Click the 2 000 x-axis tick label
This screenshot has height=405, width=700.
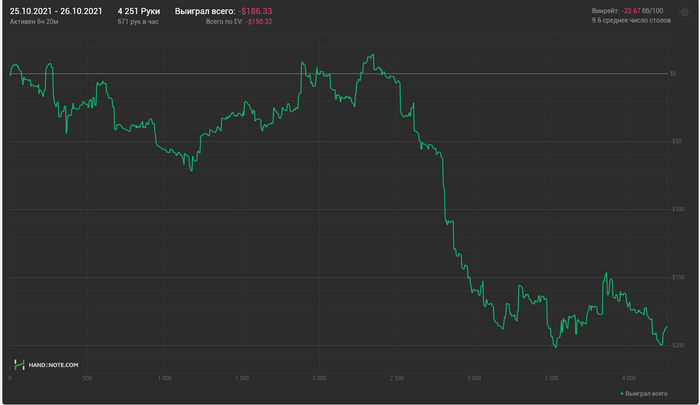[x=319, y=378]
